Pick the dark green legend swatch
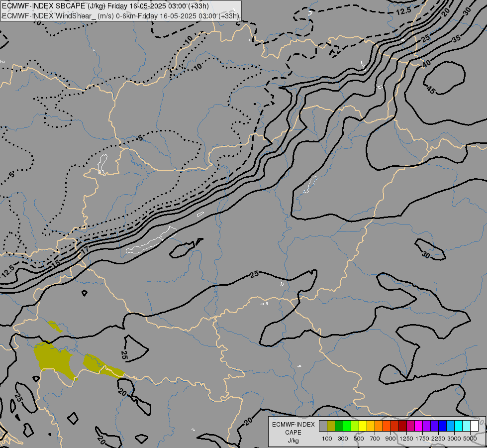487x448 pixels. (339, 426)
